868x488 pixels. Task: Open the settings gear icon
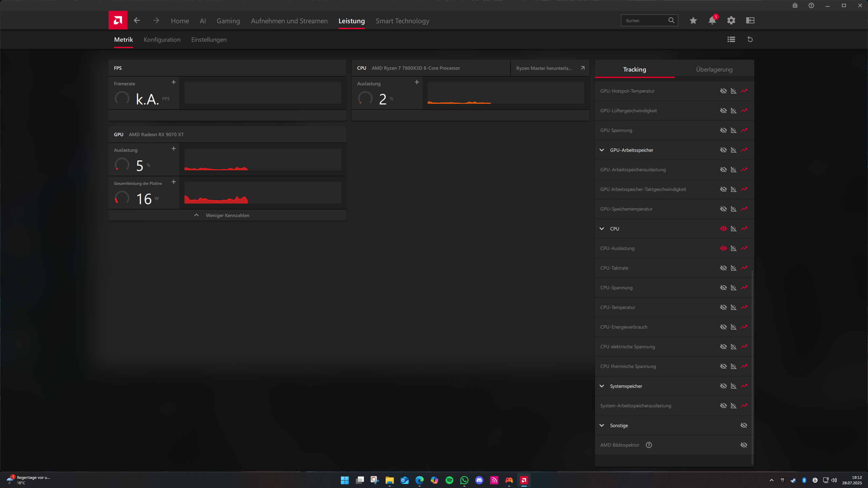pyautogui.click(x=731, y=20)
